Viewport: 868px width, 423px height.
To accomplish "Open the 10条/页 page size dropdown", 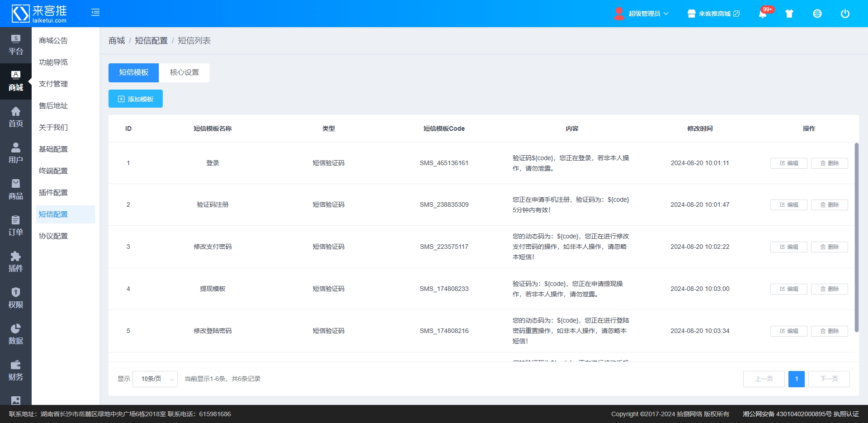I will click(x=155, y=379).
